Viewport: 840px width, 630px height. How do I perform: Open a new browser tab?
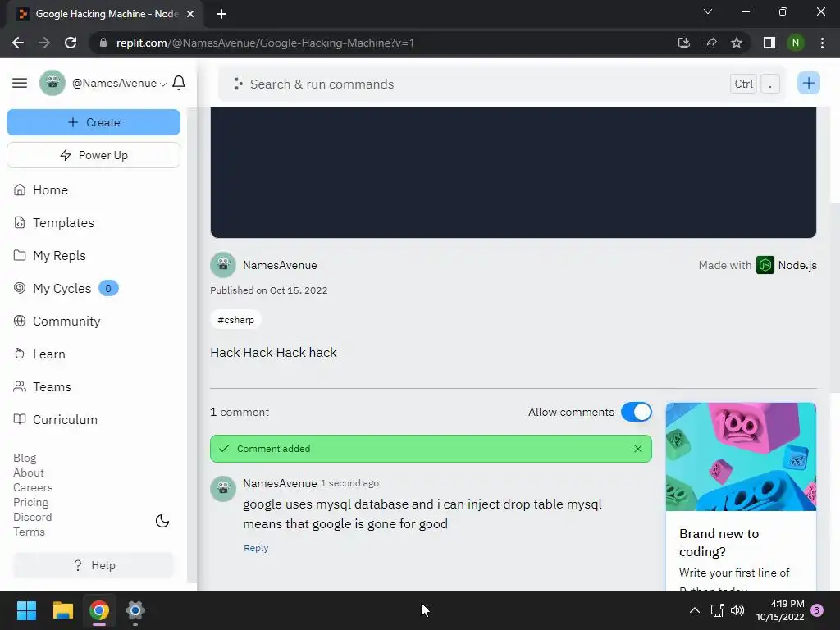[x=221, y=14]
